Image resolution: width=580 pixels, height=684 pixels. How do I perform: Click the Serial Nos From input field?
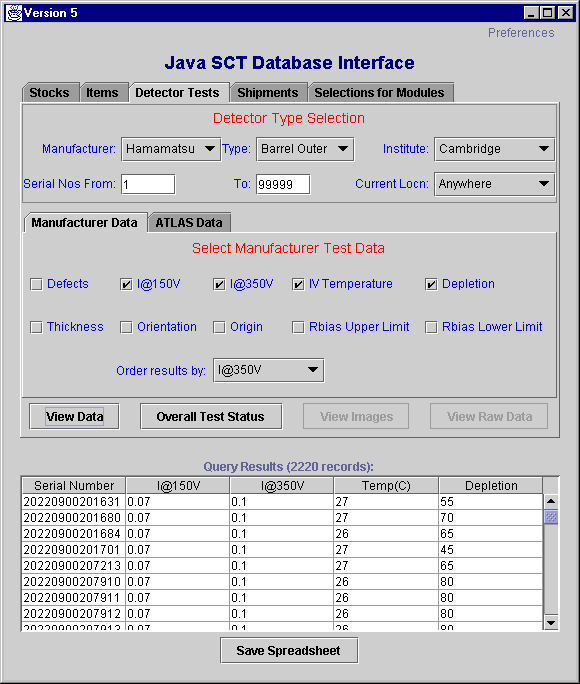coord(148,184)
